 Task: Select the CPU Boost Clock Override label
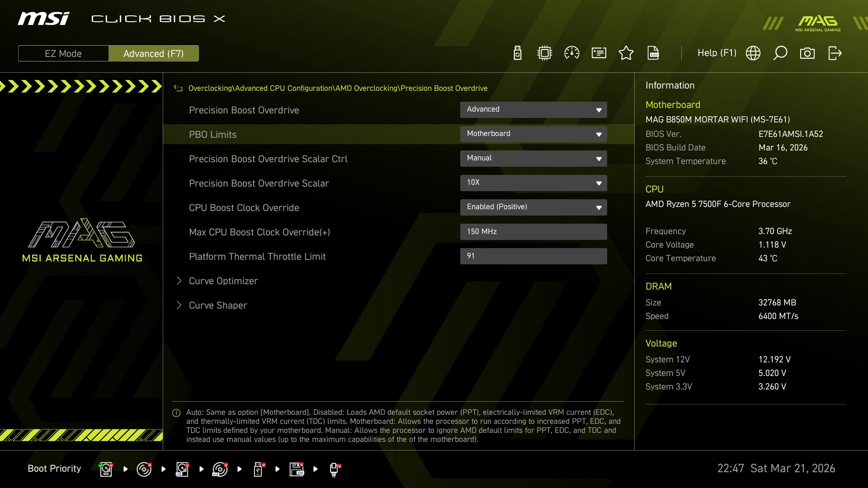(x=244, y=208)
